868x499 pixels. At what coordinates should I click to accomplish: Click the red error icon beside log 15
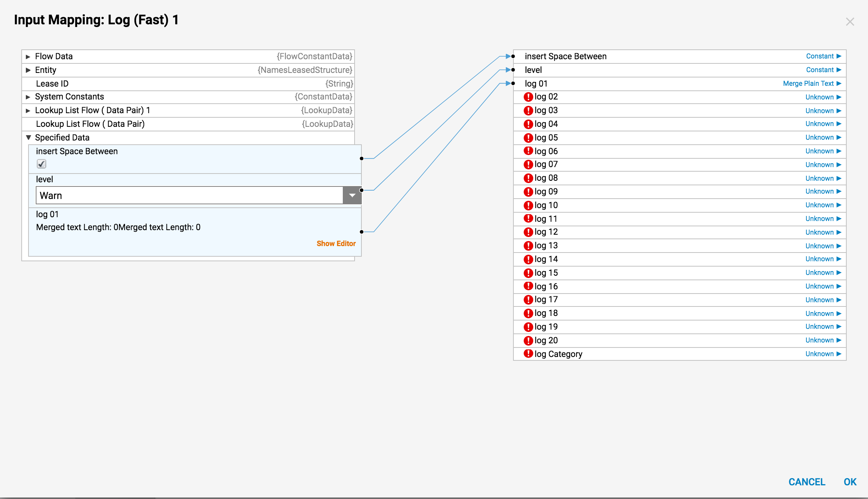click(x=528, y=273)
